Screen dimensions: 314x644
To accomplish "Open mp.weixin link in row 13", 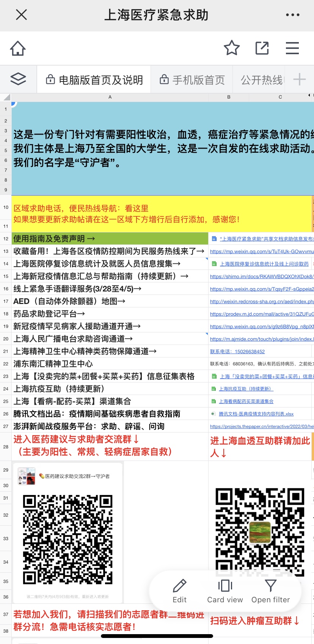I will [262, 251].
